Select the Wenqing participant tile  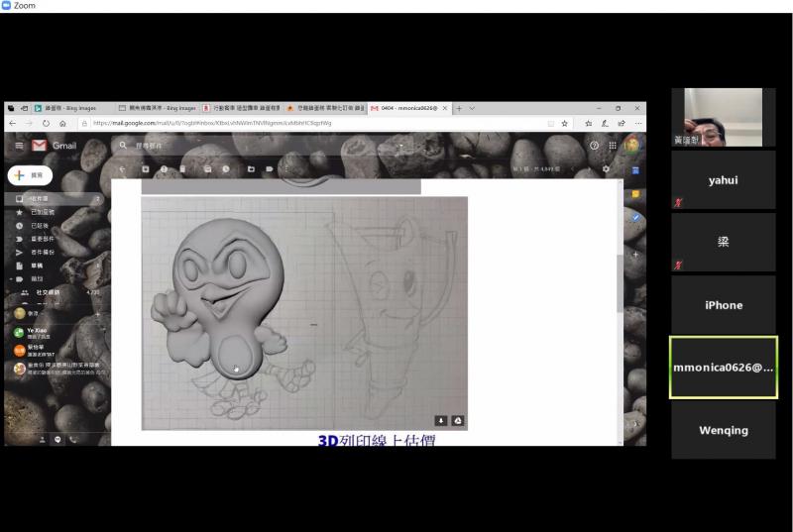[723, 430]
